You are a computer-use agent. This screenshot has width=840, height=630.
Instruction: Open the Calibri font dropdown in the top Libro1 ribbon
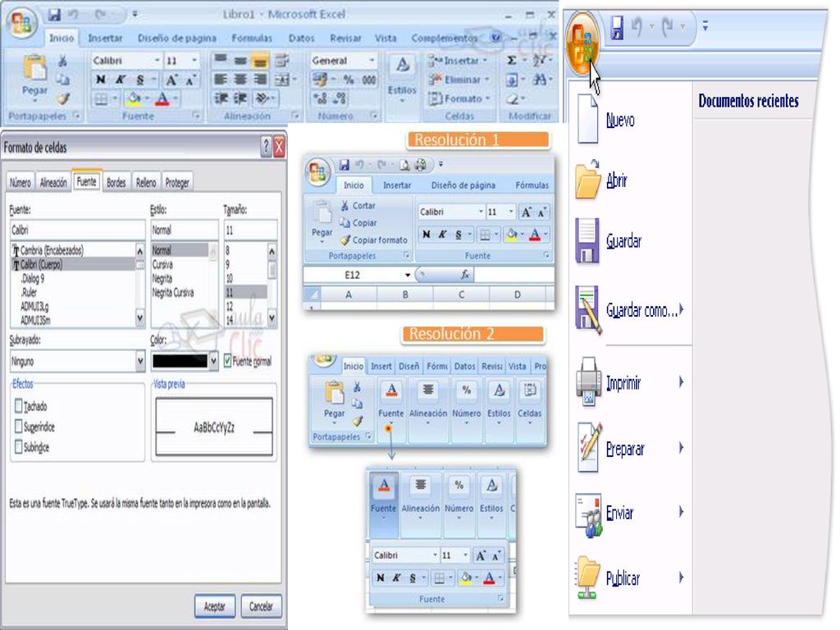point(157,61)
